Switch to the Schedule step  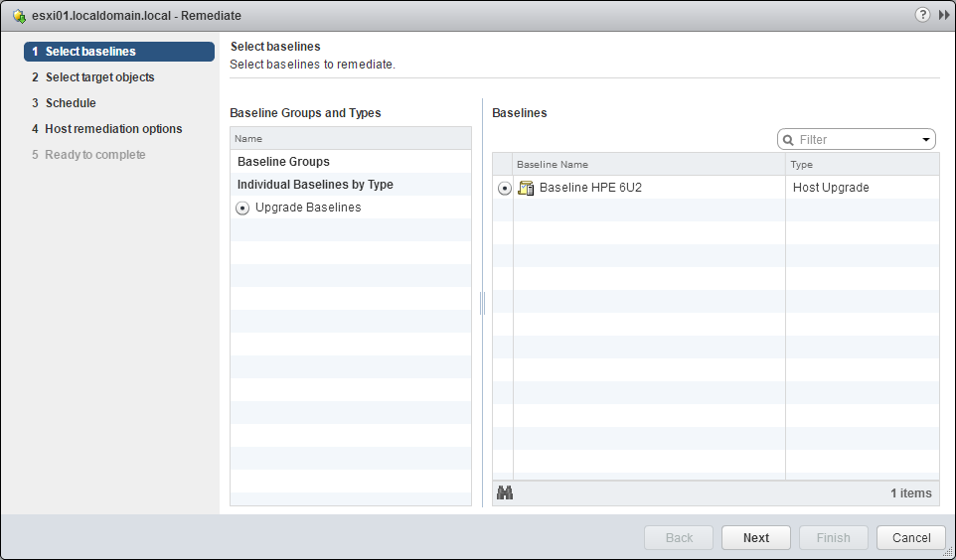71,103
